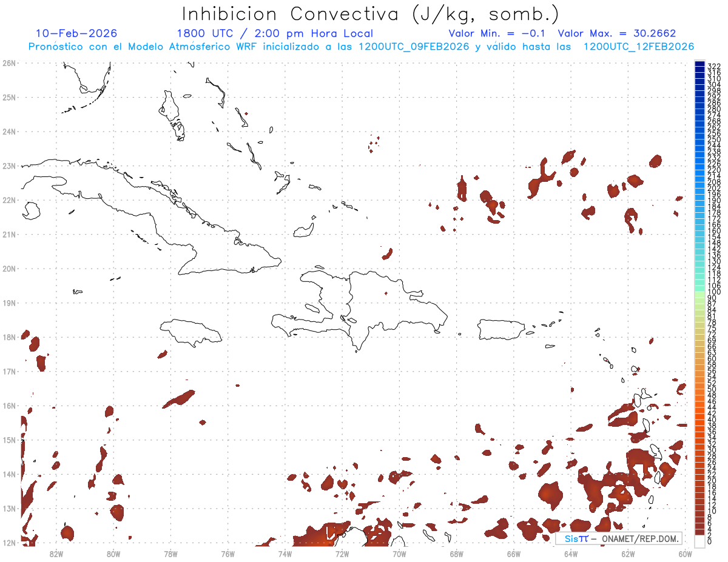728x562 pixels.
Task: Click the 17N latitude label
Action: [x=8, y=371]
